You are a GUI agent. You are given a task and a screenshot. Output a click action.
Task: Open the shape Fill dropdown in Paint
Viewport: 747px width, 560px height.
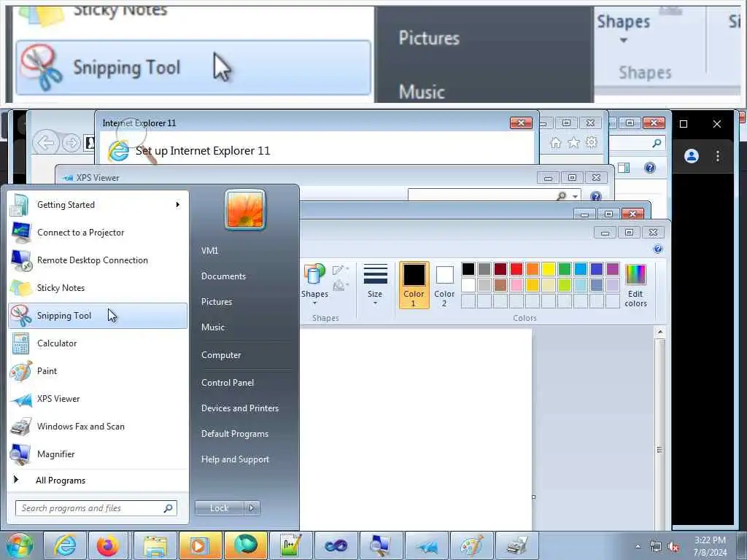click(341, 285)
